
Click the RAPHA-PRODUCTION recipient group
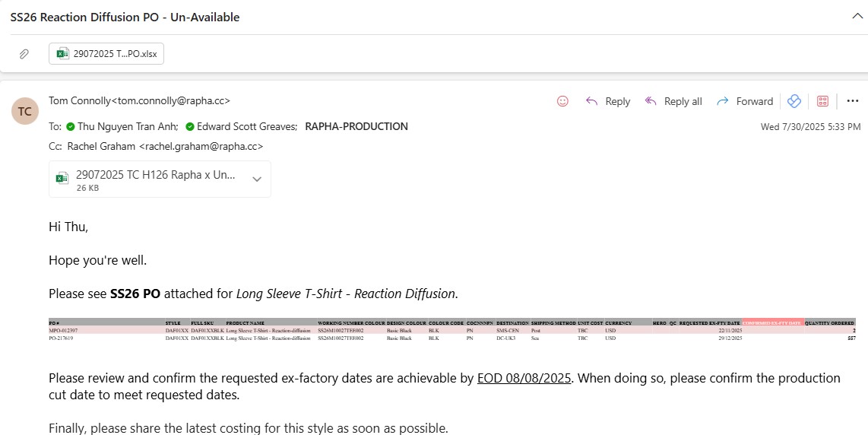(x=356, y=127)
